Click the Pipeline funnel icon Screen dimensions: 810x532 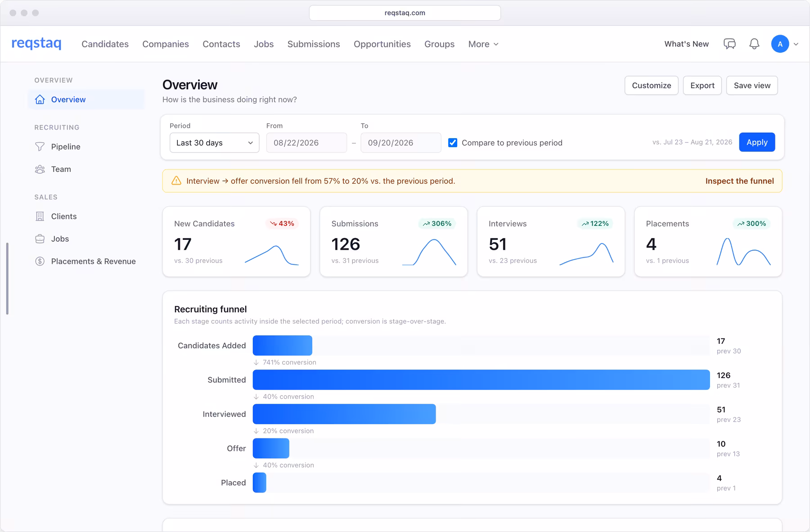point(40,147)
